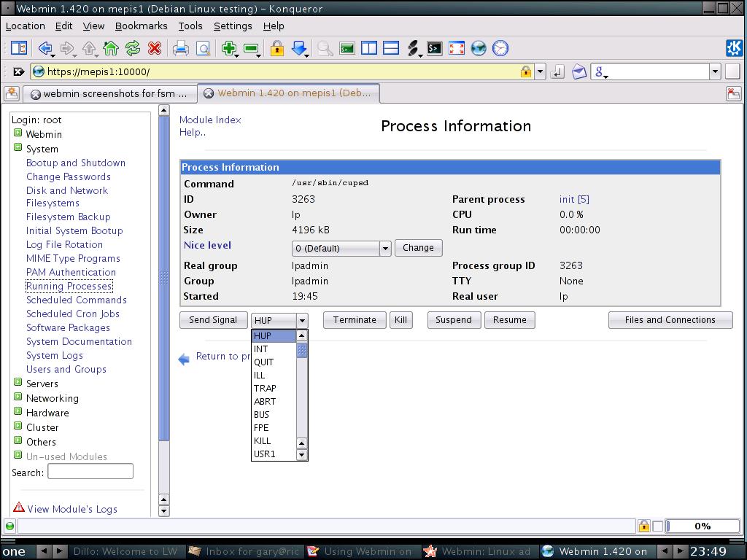Click the Send Signal button
The image size is (747, 560).
pos(213,320)
